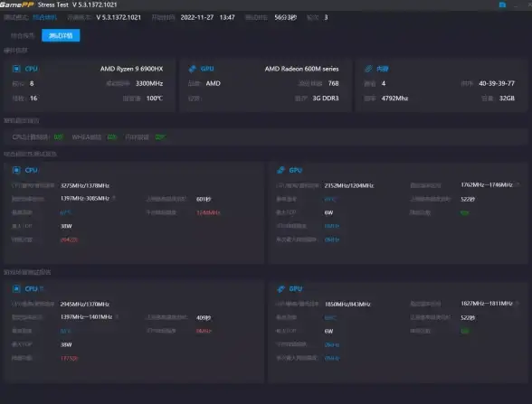Click the memory timing value 40-39-39-77
The image size is (532, 404).
tap(497, 83)
